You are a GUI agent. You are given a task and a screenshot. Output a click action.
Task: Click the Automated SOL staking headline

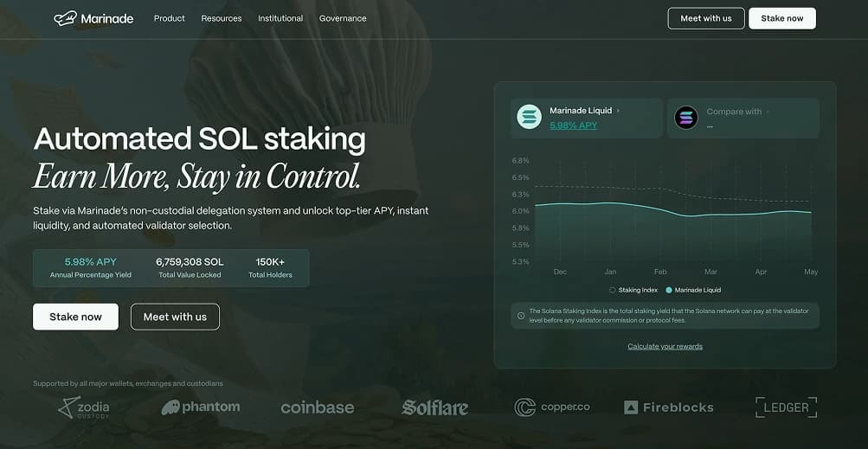199,138
